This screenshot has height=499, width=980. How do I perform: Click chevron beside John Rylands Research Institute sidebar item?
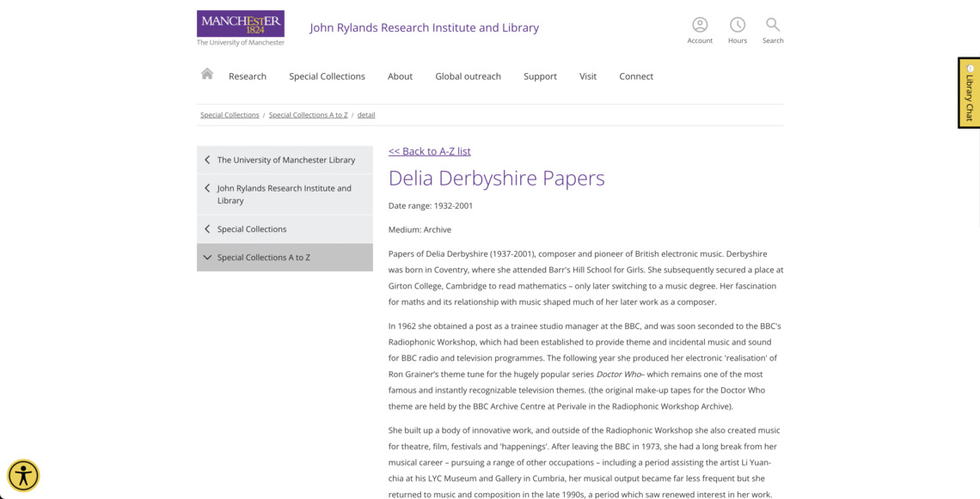point(207,189)
